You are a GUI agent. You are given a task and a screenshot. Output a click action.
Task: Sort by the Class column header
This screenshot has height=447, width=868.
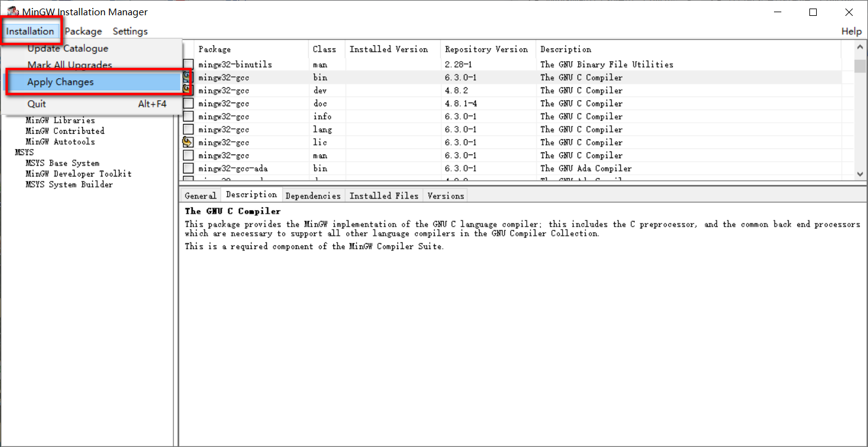coord(327,49)
